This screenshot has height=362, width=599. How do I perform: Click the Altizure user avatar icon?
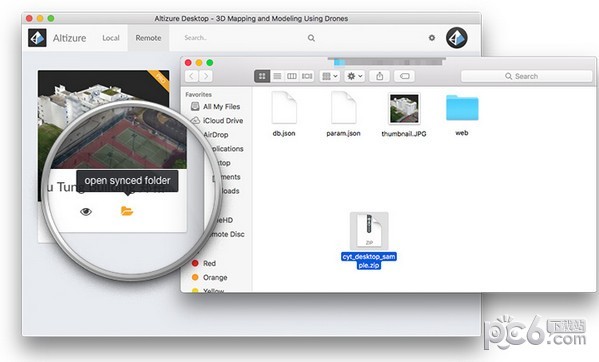point(457,38)
